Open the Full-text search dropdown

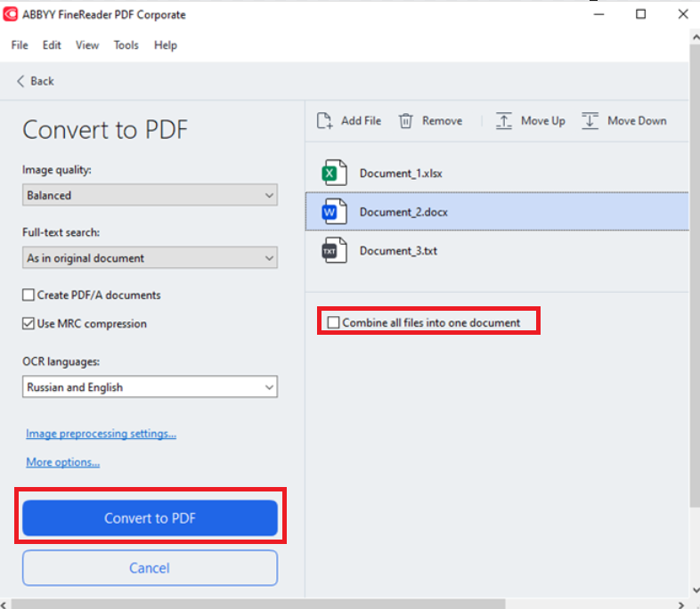150,257
